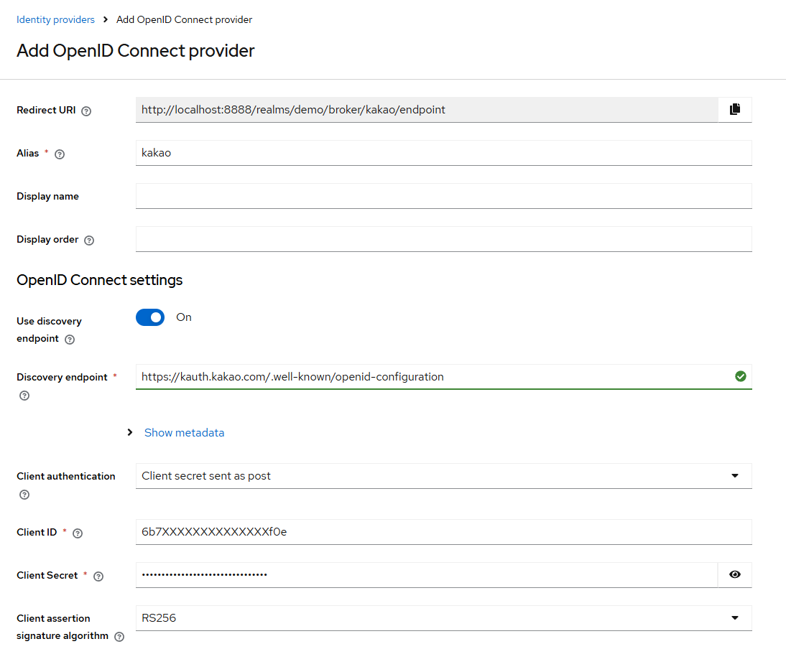
Task: Copy the Redirect URI to clipboard
Action: [x=734, y=110]
